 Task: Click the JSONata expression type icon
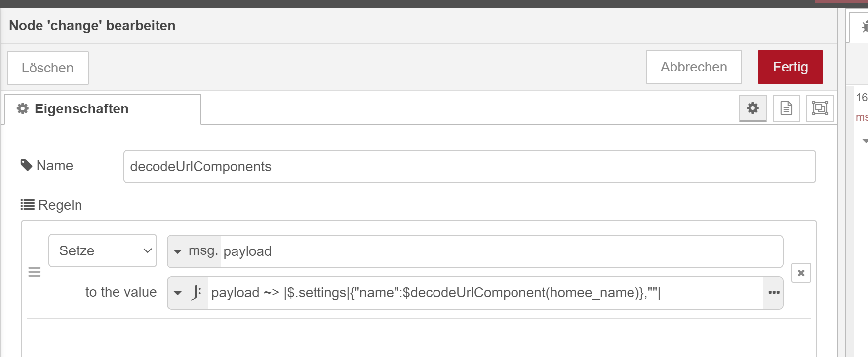(x=196, y=292)
